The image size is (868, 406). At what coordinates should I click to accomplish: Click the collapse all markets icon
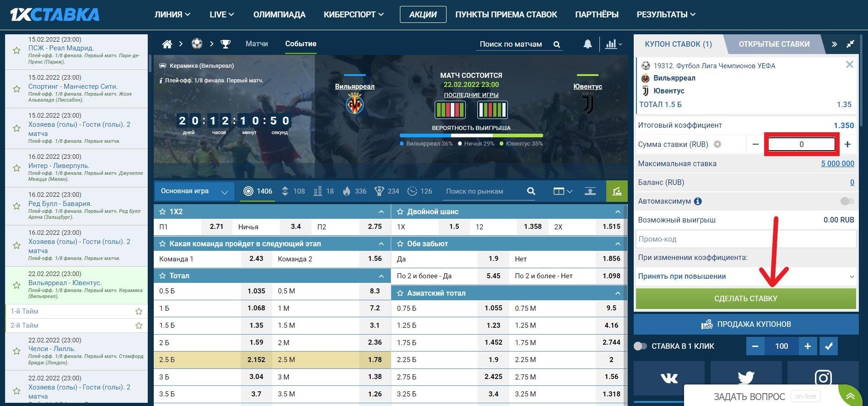point(590,191)
